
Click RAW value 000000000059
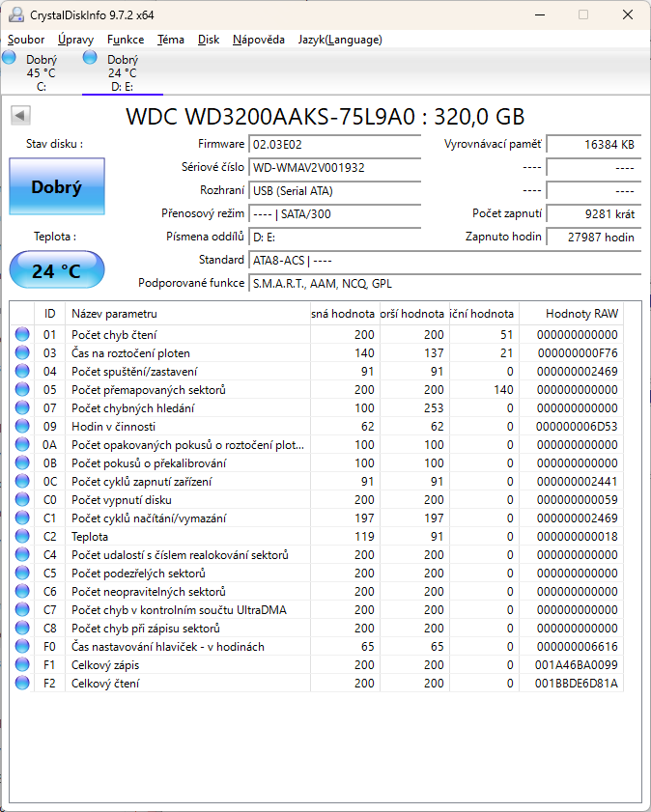point(577,500)
